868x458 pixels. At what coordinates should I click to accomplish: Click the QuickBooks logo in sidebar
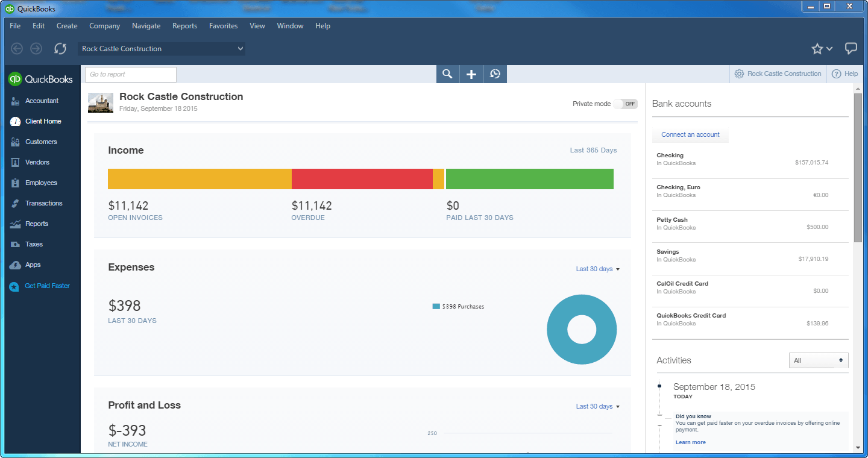click(x=40, y=79)
